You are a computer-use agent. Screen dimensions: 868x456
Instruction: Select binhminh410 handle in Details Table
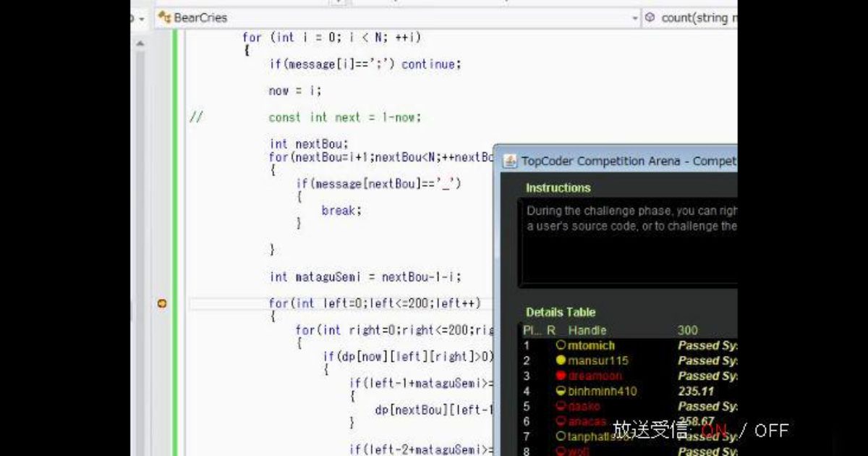click(x=602, y=391)
